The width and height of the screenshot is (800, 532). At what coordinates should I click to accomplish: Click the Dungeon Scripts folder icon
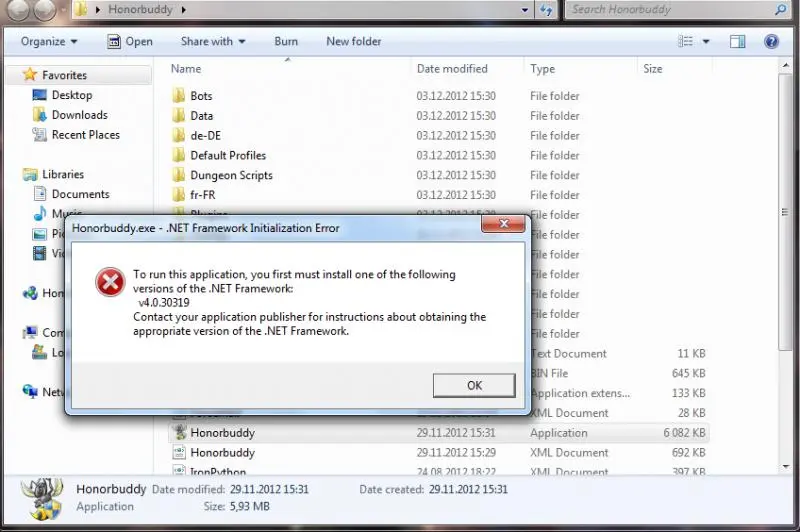pyautogui.click(x=179, y=175)
